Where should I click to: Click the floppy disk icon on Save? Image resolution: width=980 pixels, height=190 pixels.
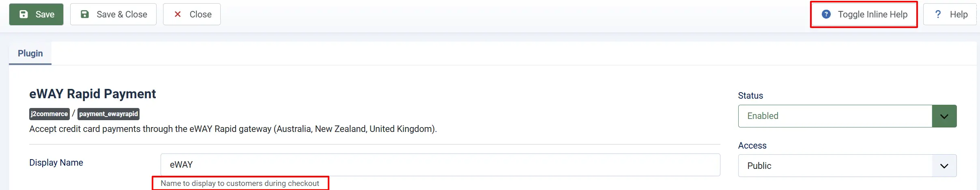coord(24,14)
